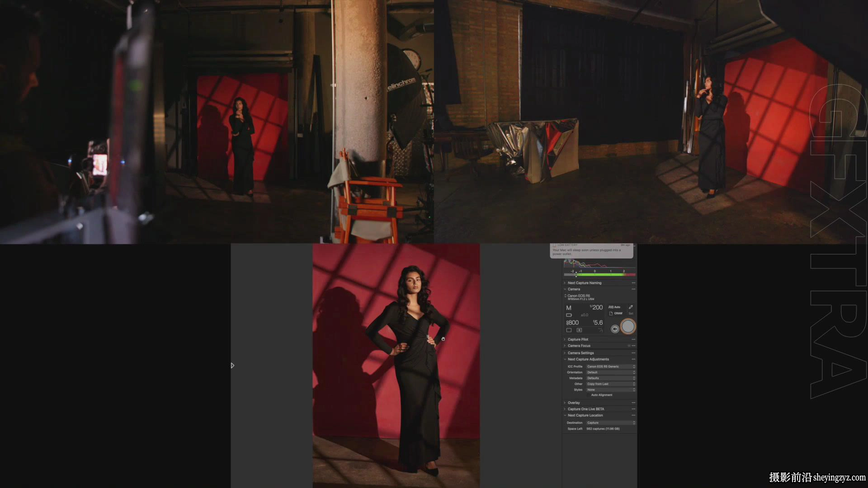
Task: Click the M exposure mode value
Action: 569,308
